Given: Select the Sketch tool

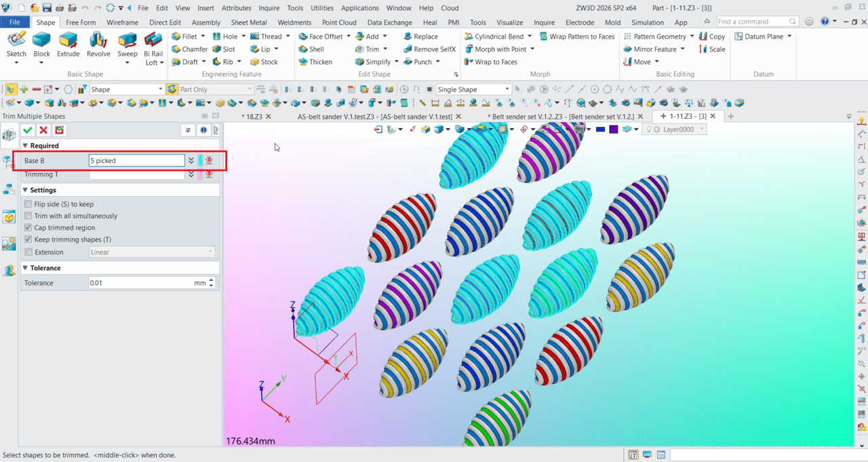Looking at the screenshot, I should click(16, 44).
